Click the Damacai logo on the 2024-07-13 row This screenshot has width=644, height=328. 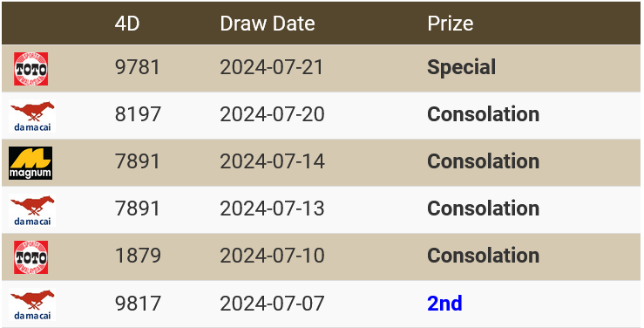pyautogui.click(x=32, y=210)
